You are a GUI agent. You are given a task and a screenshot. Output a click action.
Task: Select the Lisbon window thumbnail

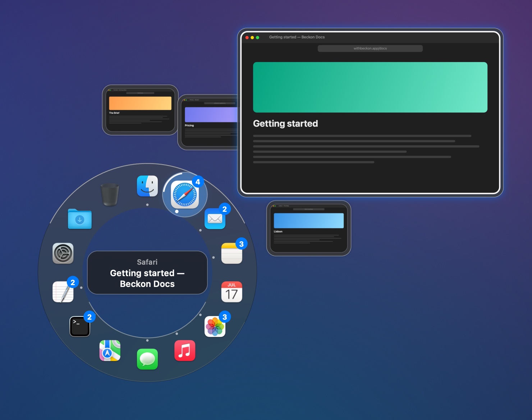(309, 228)
